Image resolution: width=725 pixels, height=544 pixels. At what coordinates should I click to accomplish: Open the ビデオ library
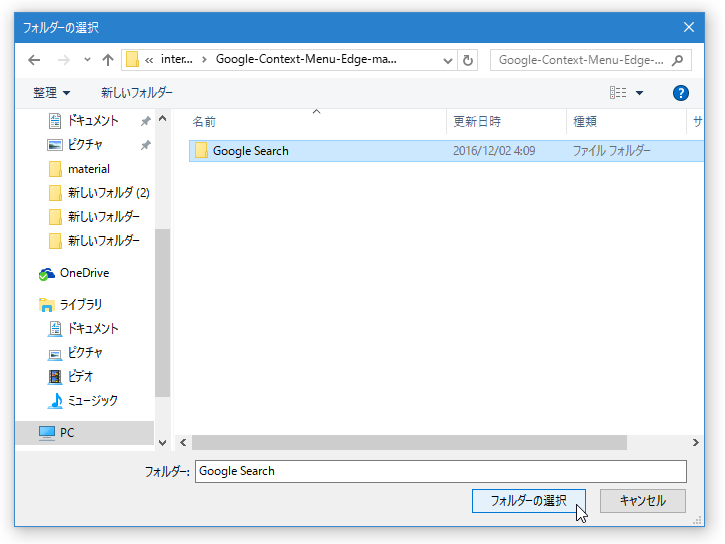[80, 377]
